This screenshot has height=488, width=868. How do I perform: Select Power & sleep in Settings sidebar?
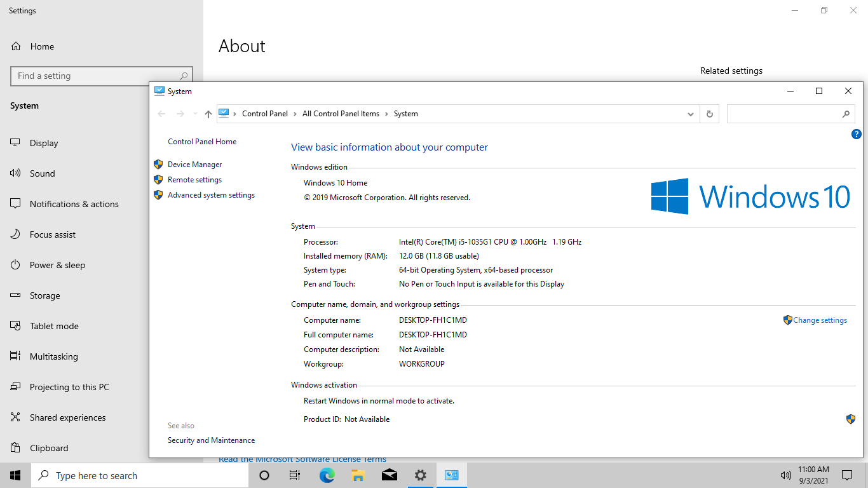click(57, 265)
